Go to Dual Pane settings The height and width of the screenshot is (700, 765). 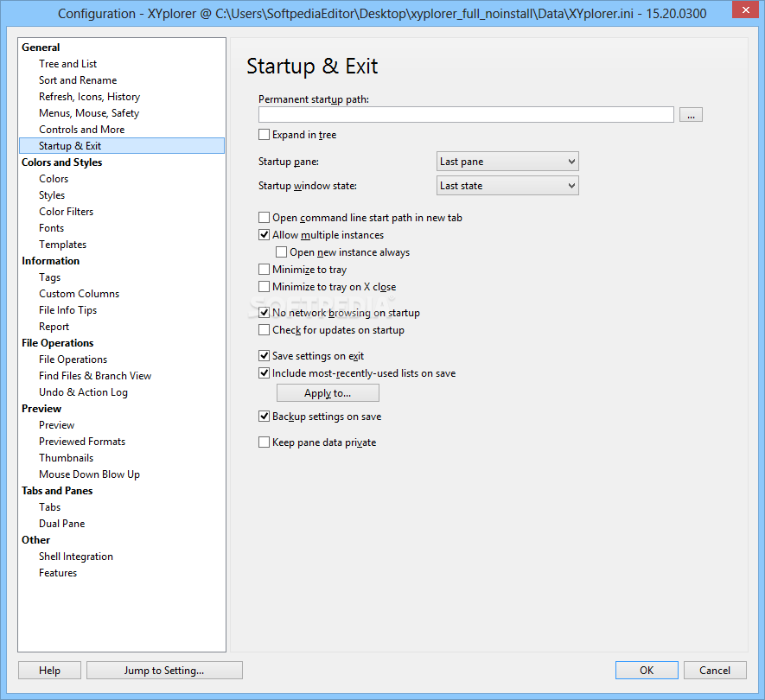tap(62, 524)
